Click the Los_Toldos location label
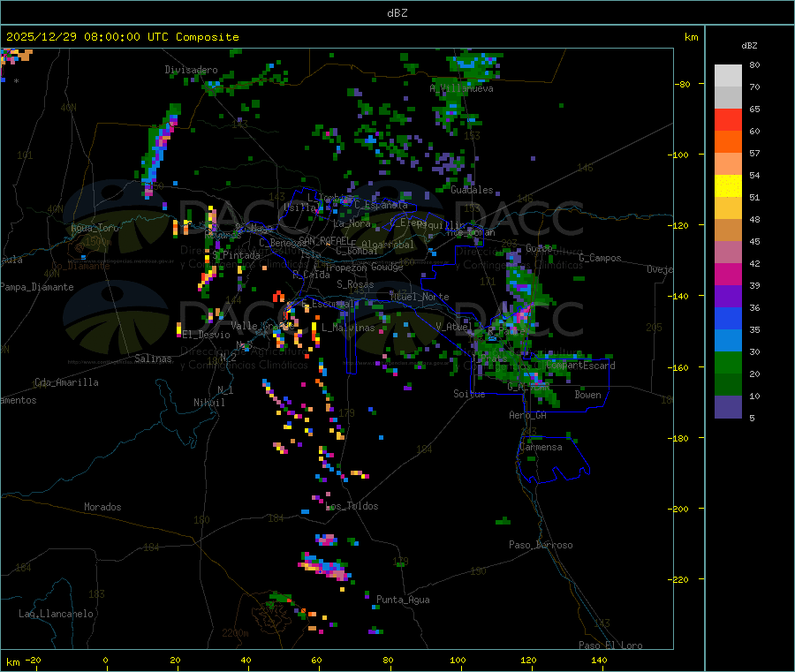 point(352,506)
